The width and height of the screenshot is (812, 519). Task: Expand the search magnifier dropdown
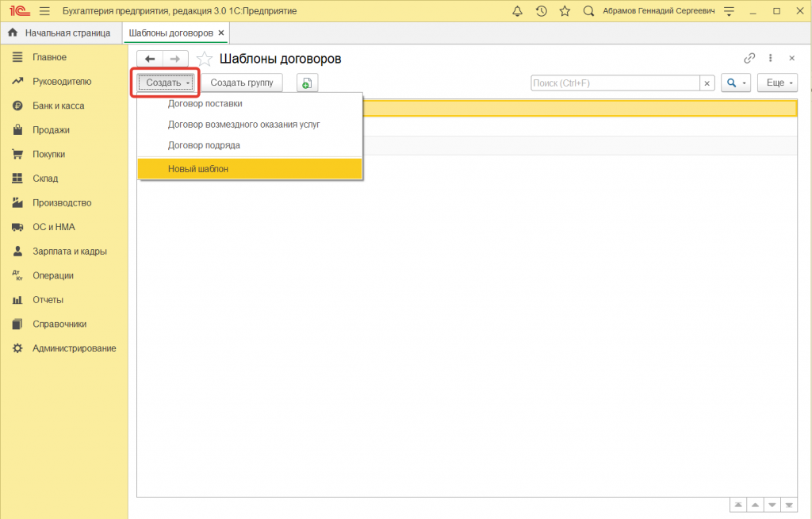tap(735, 83)
